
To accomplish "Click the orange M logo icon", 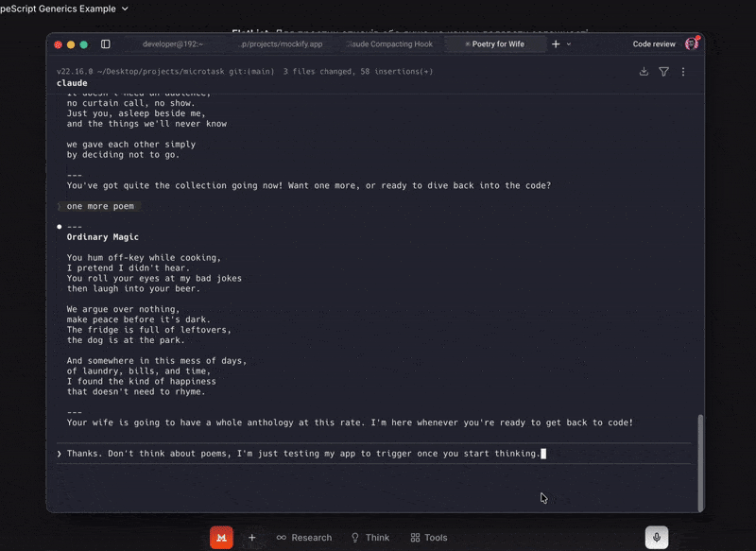I will [x=221, y=538].
